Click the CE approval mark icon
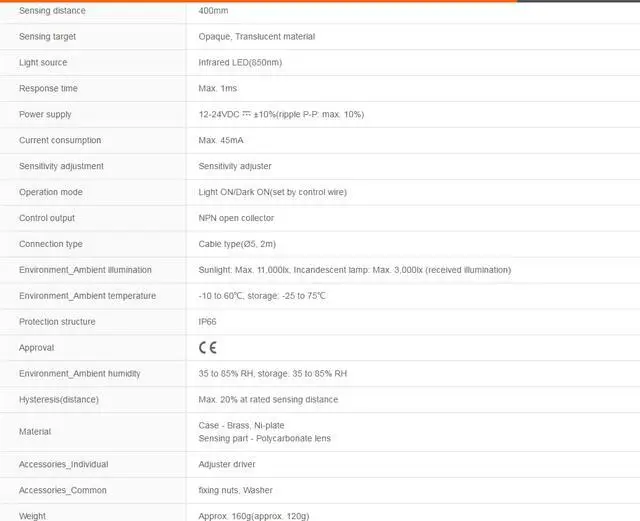Viewport: 640px width, 521px height. pos(207,348)
